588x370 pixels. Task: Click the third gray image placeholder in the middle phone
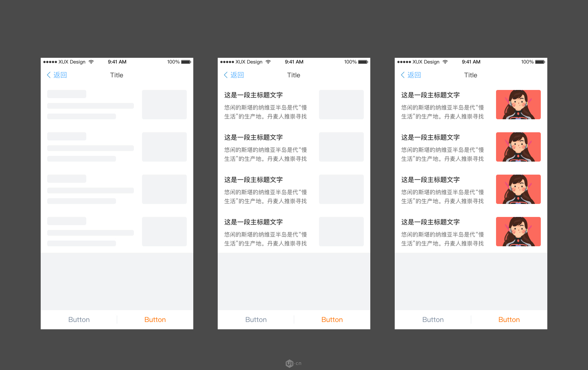(341, 189)
